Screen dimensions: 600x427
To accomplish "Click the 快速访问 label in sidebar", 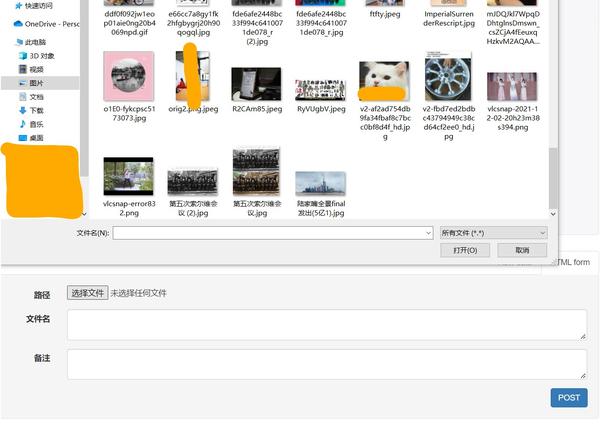I will coord(39,6).
